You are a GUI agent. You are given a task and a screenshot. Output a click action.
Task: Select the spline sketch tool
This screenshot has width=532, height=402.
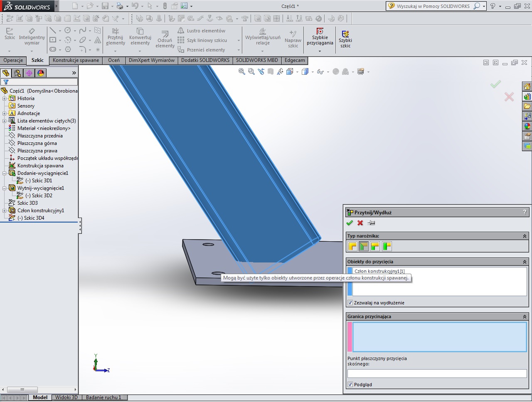point(83,31)
